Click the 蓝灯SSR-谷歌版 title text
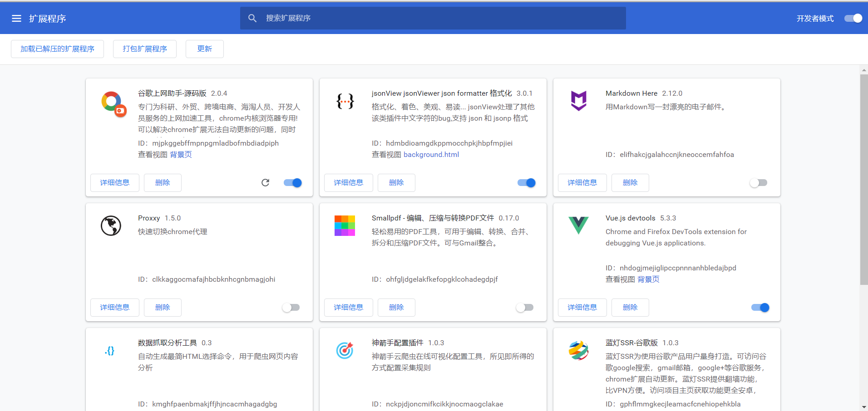The image size is (868, 411). [631, 343]
